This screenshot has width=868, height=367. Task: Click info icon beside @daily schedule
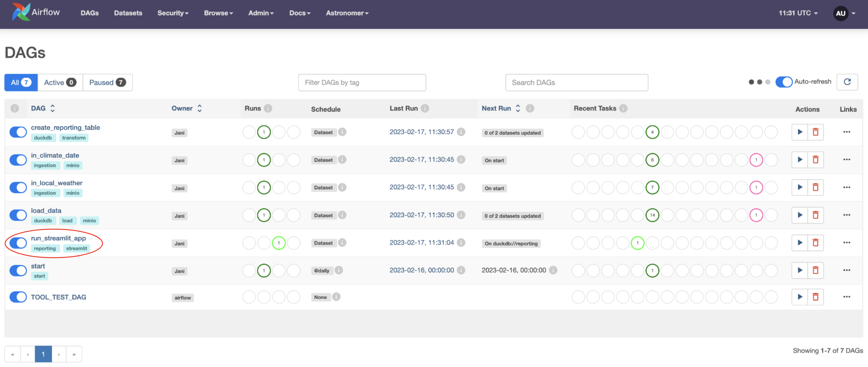pos(339,270)
